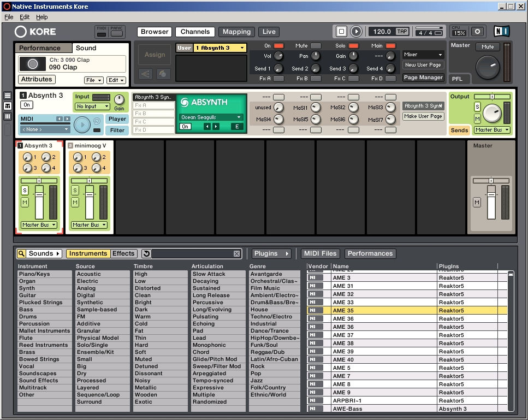This screenshot has height=420, width=528.
Task: Open the No Input dropdown
Action: (92, 107)
